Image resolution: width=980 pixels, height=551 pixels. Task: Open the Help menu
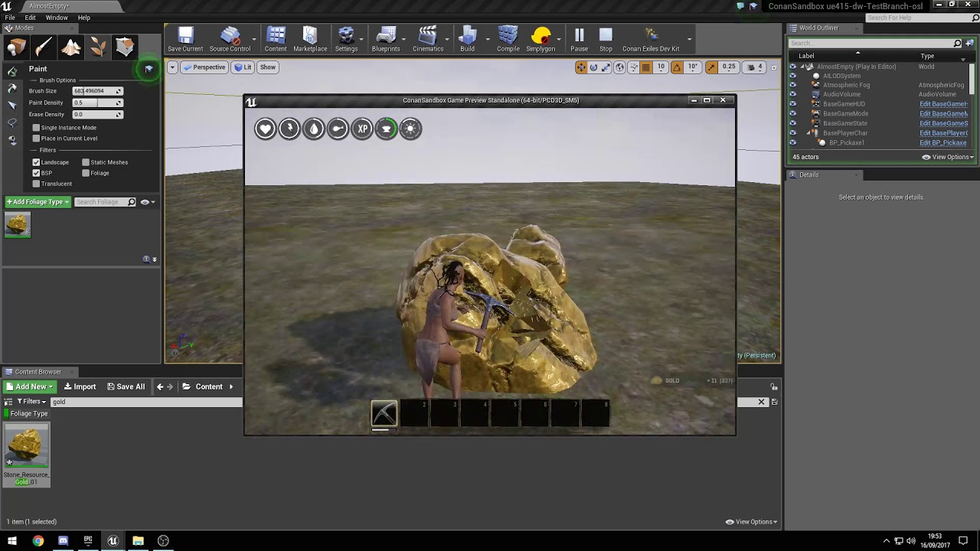pos(84,18)
